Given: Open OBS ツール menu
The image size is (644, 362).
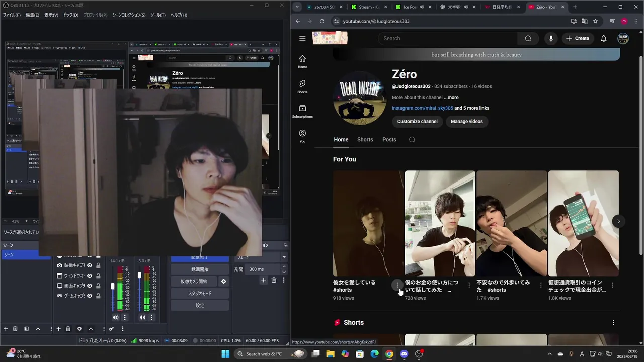Looking at the screenshot, I should coord(158,15).
